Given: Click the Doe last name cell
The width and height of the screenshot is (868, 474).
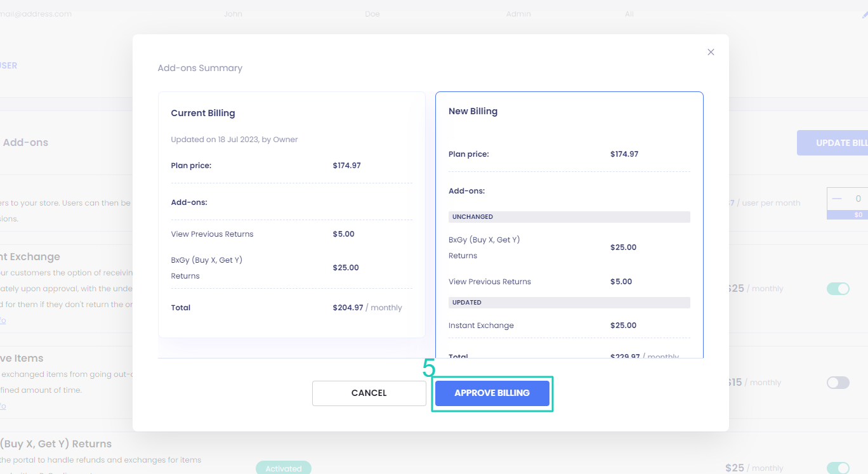Looking at the screenshot, I should (372, 14).
